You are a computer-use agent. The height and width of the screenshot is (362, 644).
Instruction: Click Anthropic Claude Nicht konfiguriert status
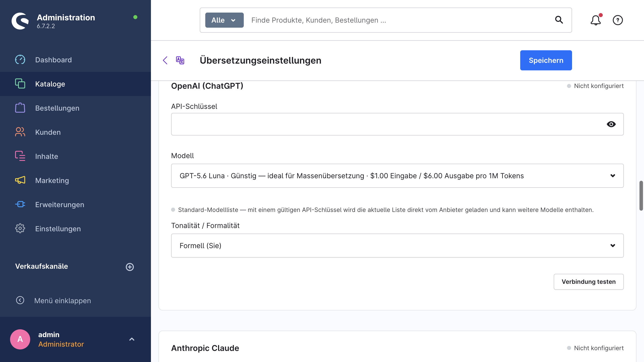pyautogui.click(x=595, y=348)
